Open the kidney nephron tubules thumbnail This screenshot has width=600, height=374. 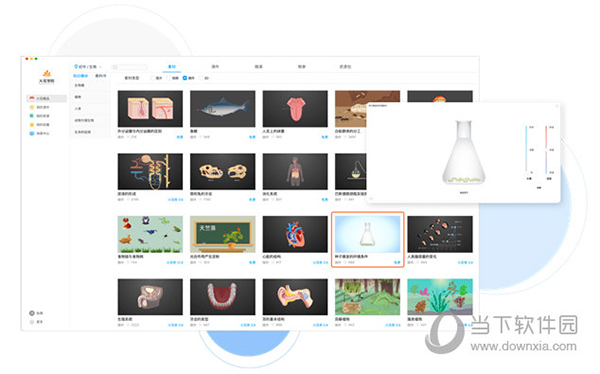click(x=150, y=171)
